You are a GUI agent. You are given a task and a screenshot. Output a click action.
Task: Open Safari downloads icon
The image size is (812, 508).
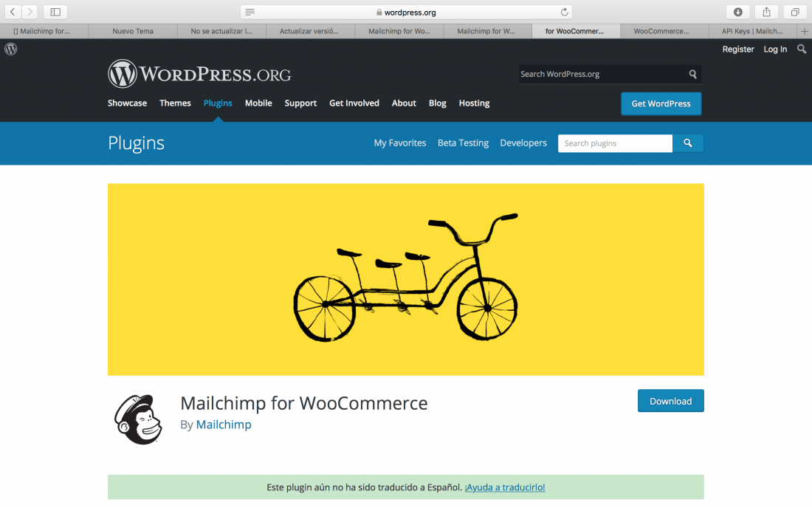(738, 12)
